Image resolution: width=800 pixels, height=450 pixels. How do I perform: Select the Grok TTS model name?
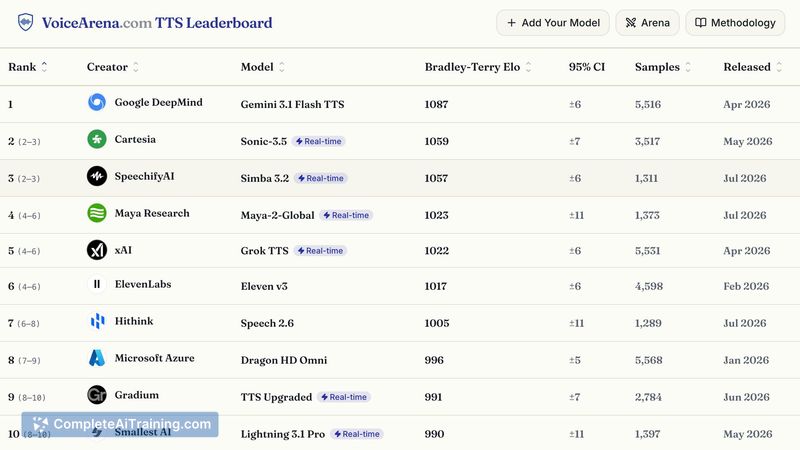264,251
